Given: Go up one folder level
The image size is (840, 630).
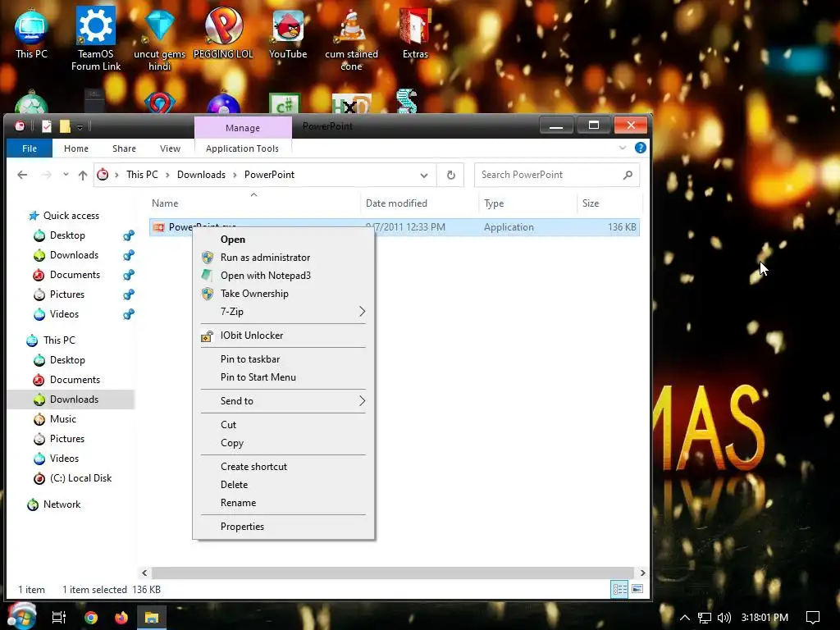Looking at the screenshot, I should click(83, 175).
